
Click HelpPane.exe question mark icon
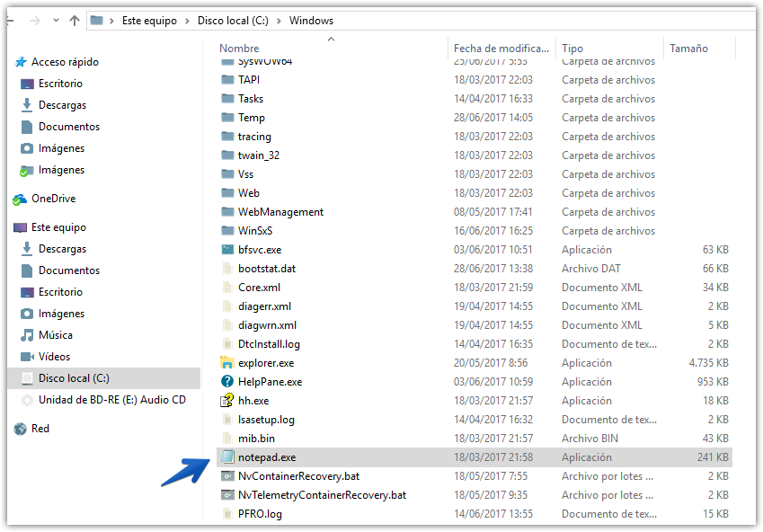pyautogui.click(x=227, y=382)
